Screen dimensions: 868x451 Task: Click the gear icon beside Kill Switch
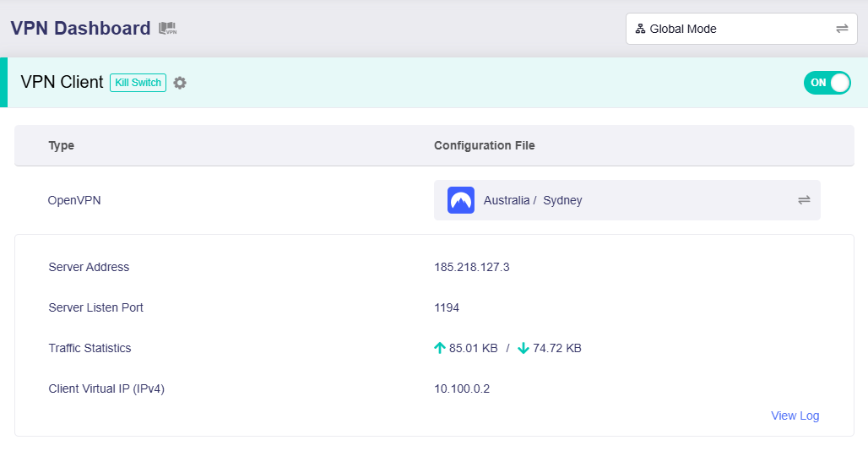tap(180, 83)
